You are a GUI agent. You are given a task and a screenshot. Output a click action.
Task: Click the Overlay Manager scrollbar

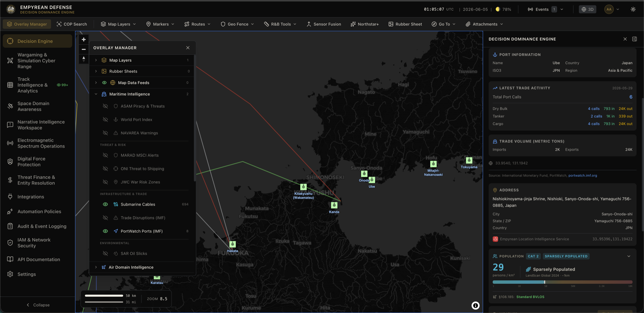coord(195,118)
